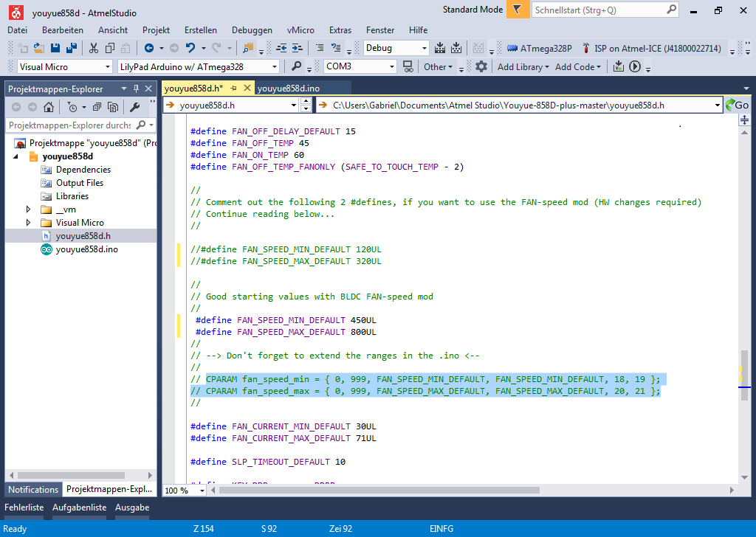
Task: Click the Go button
Action: pos(737,105)
